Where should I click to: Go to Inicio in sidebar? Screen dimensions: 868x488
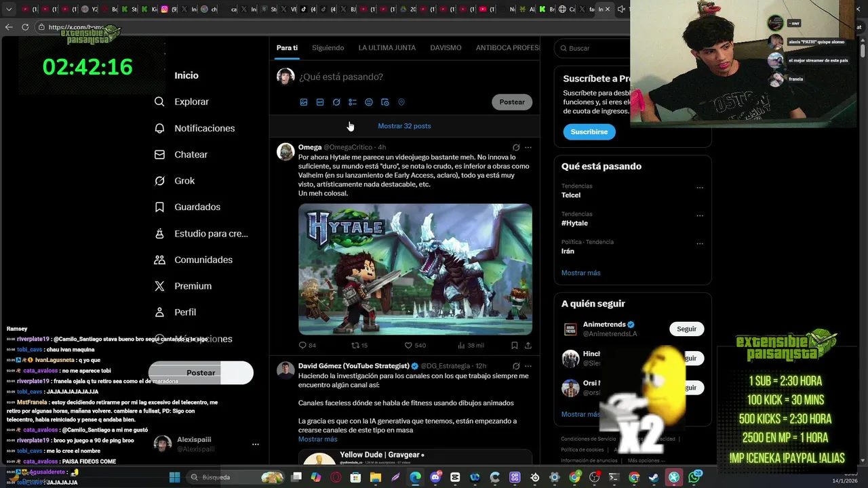[186, 75]
